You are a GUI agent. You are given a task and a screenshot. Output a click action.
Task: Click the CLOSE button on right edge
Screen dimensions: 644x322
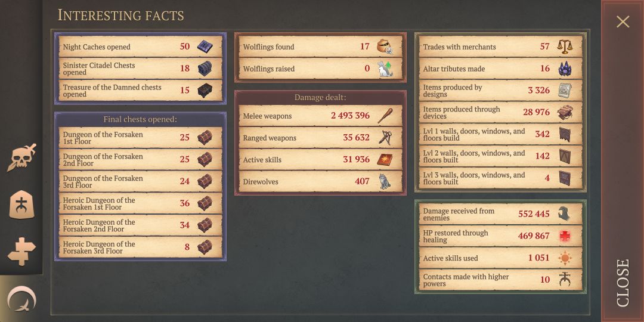tap(623, 283)
